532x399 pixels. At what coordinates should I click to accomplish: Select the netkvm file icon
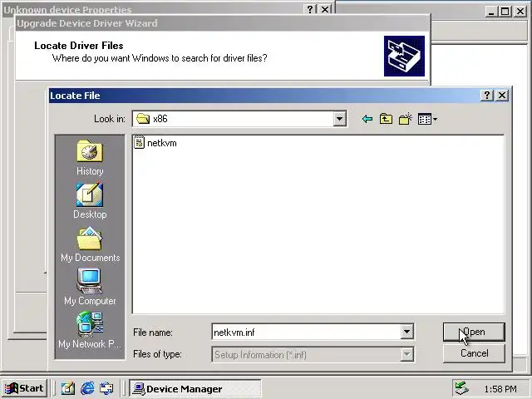(139, 142)
